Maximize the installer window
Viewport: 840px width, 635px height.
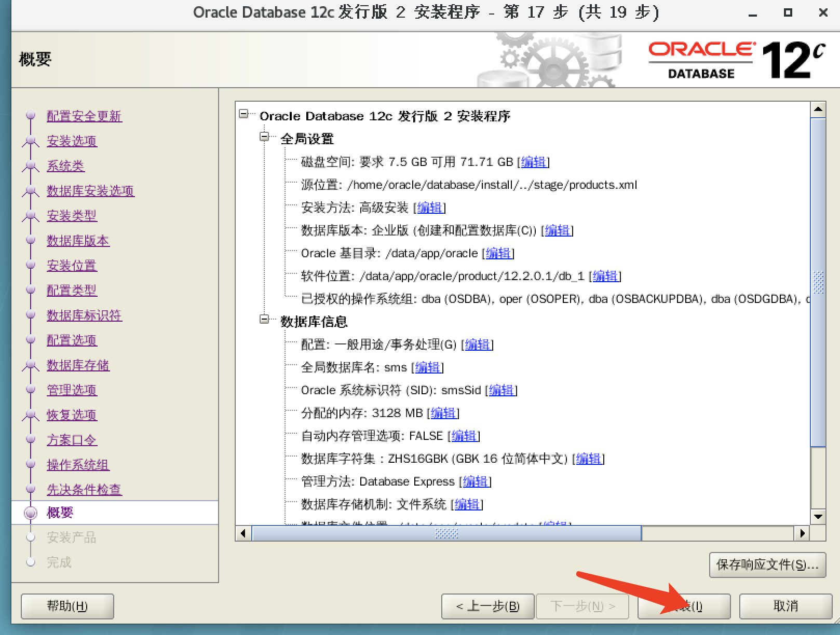pyautogui.click(x=788, y=12)
